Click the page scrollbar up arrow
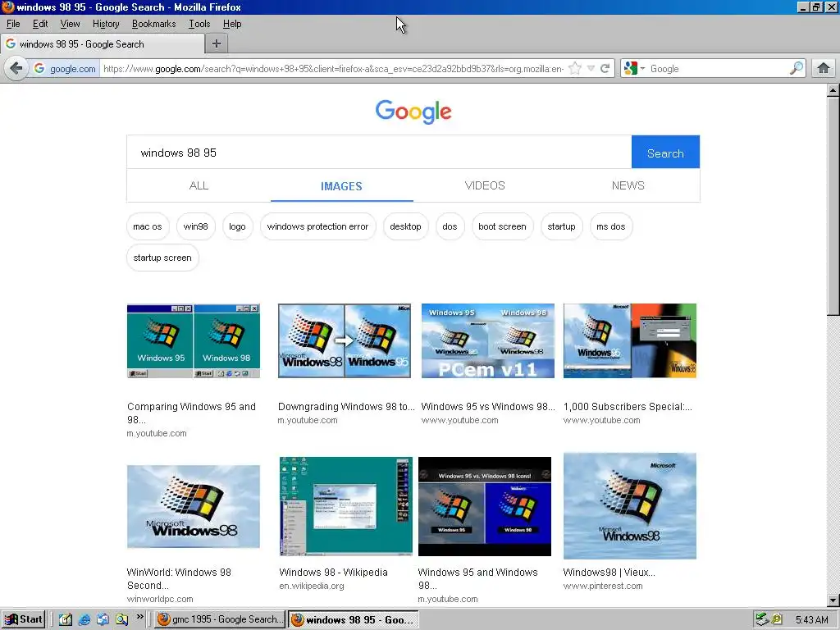Image resolution: width=840 pixels, height=630 pixels. [x=833, y=90]
